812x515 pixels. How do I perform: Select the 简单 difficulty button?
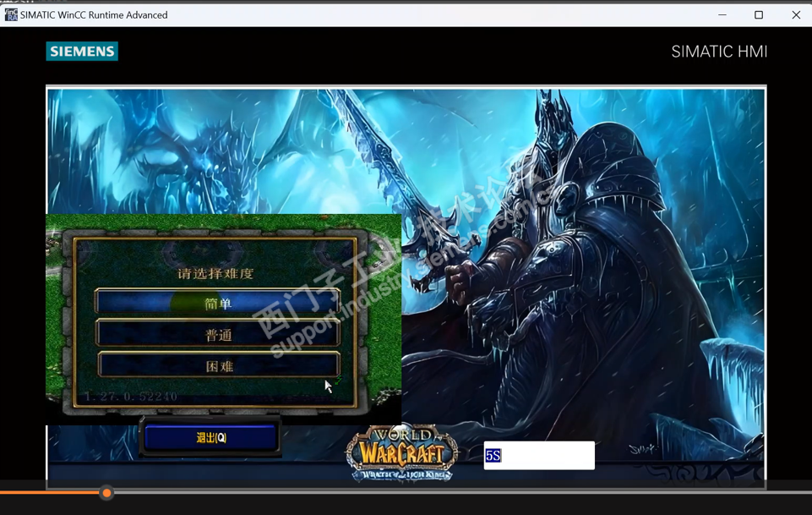pos(217,302)
